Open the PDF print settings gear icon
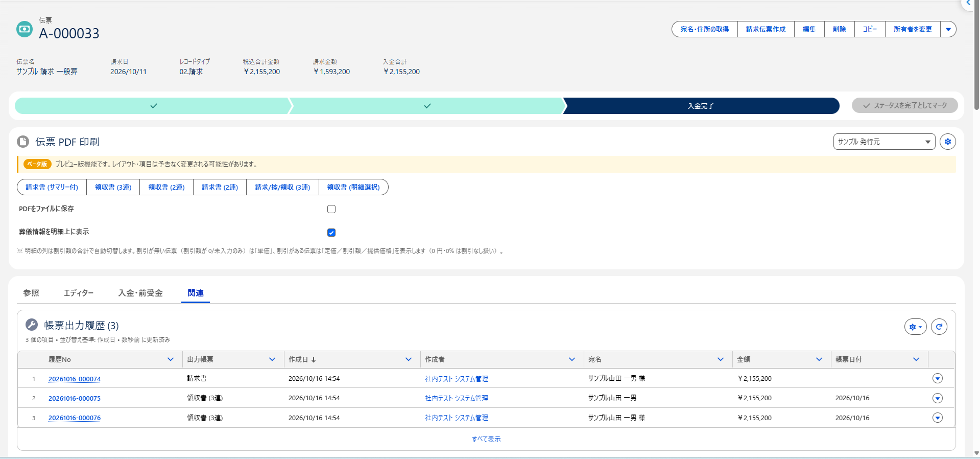The image size is (980, 459). (x=948, y=142)
